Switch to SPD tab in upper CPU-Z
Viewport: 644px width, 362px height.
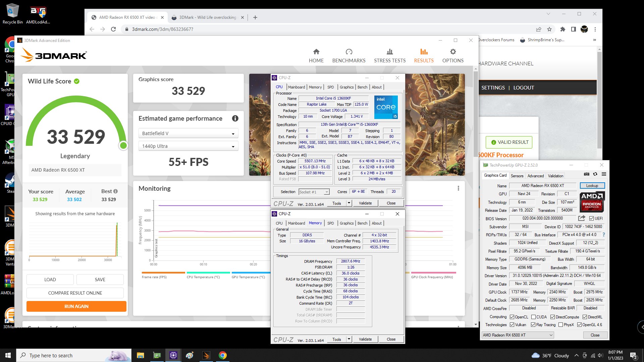pyautogui.click(x=330, y=87)
